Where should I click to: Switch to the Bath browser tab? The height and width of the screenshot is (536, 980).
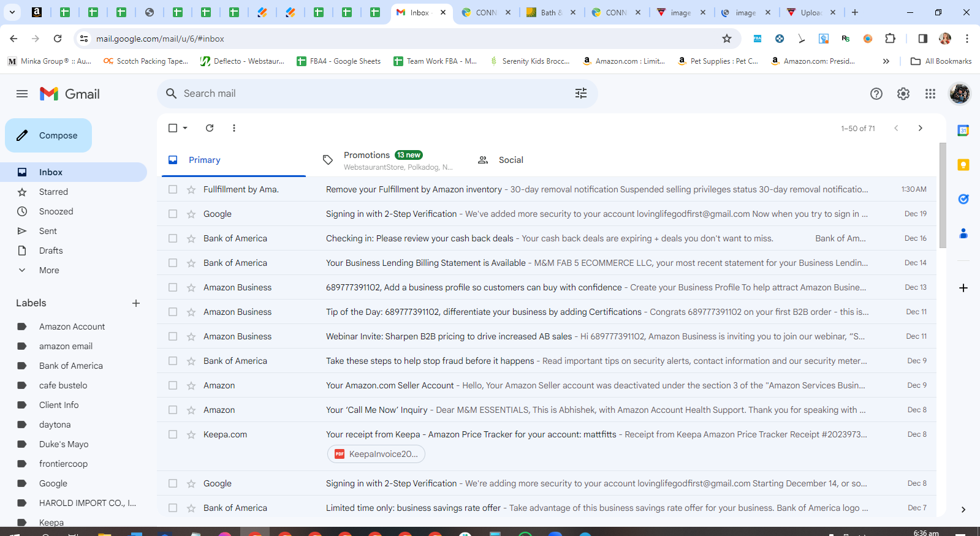[552, 12]
